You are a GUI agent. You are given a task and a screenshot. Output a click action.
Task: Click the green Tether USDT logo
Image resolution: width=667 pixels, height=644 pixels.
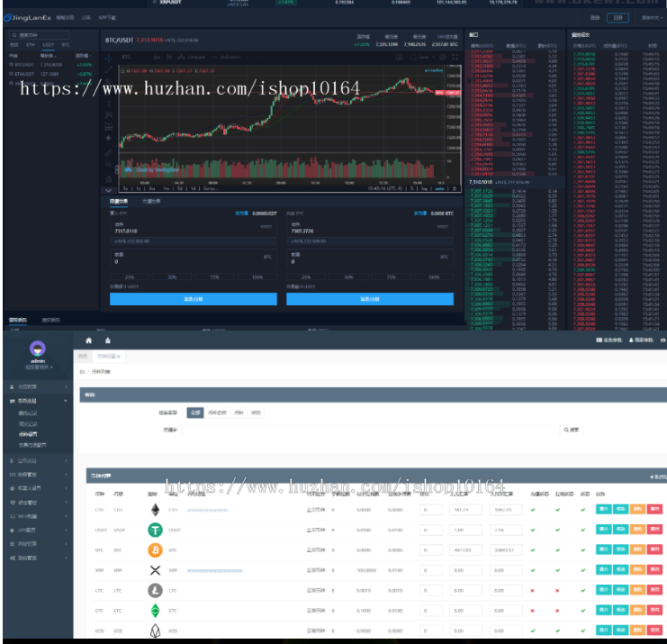155,530
